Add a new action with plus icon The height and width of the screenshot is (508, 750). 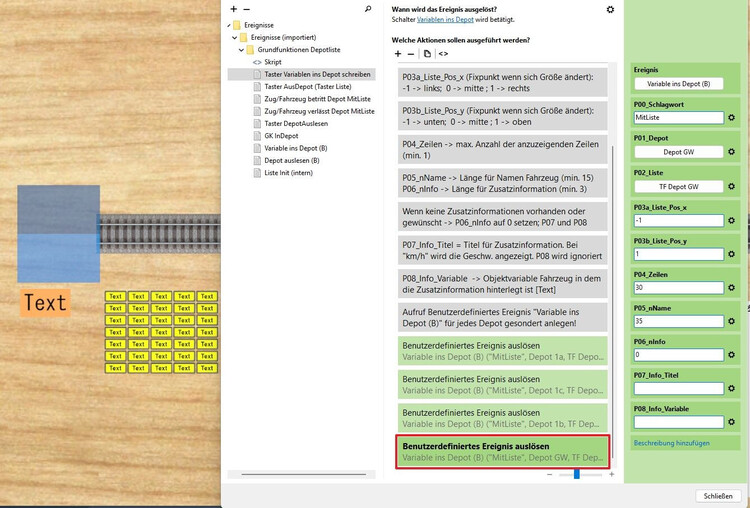point(397,53)
